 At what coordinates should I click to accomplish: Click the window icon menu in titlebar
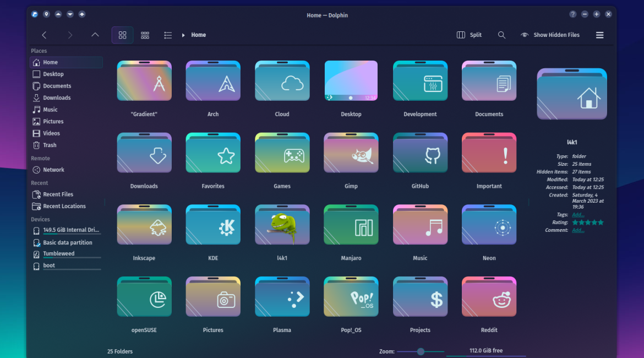pyautogui.click(x=35, y=14)
